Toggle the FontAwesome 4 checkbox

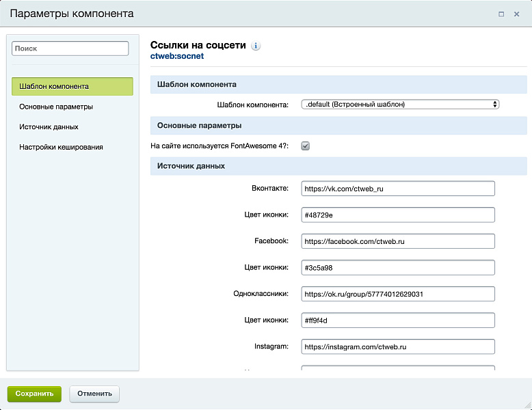point(306,146)
